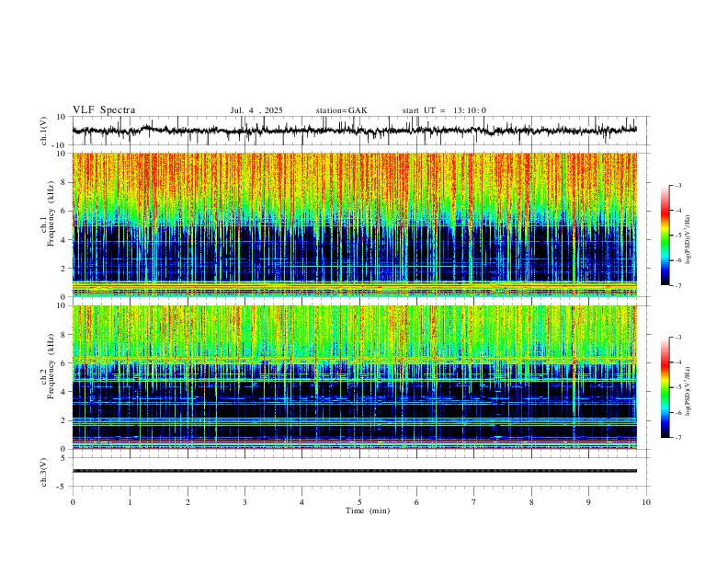Select the "ch.2 Frequency (kHz)" axis label
Screen dimensions: 728x563
(47, 366)
